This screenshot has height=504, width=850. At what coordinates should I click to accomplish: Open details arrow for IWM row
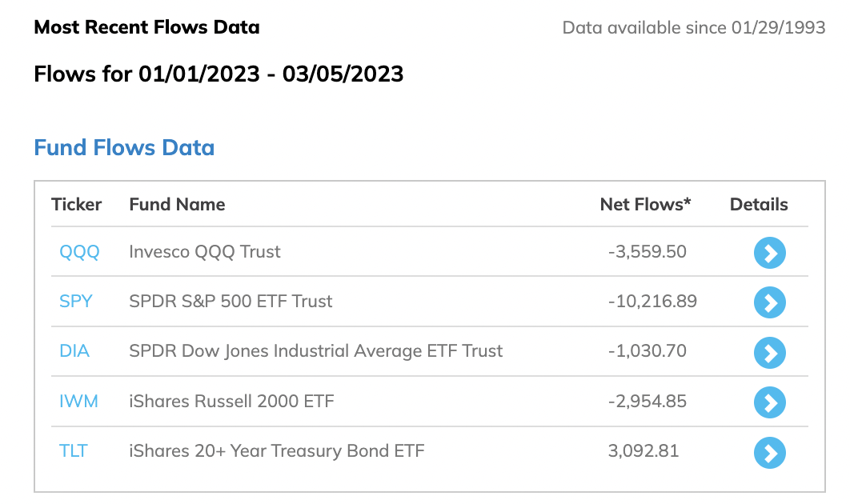(x=770, y=402)
